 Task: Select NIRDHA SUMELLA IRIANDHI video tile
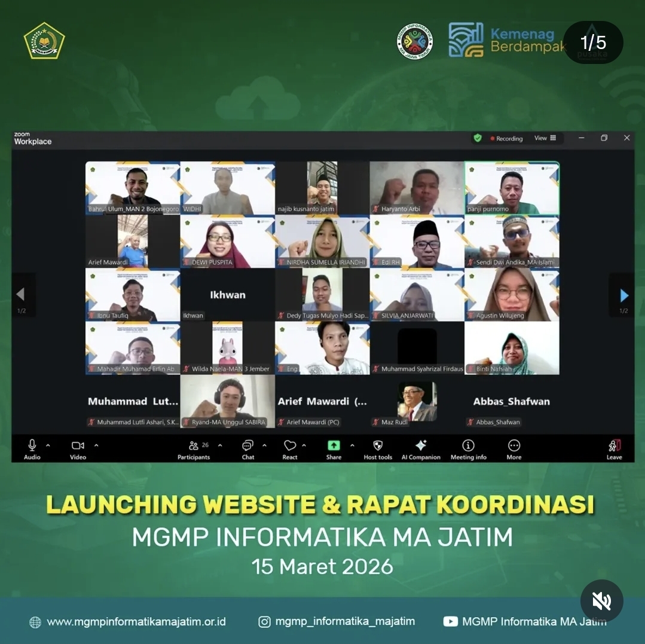click(x=322, y=241)
